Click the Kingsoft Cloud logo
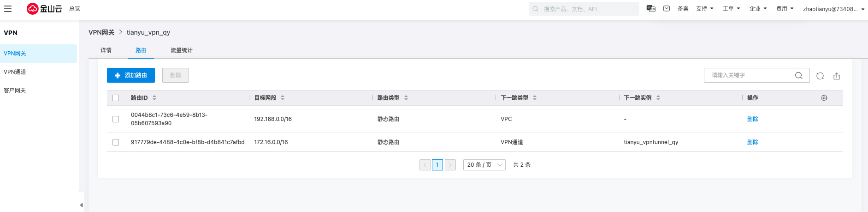Viewport: 868px width, 212px height. (x=44, y=9)
